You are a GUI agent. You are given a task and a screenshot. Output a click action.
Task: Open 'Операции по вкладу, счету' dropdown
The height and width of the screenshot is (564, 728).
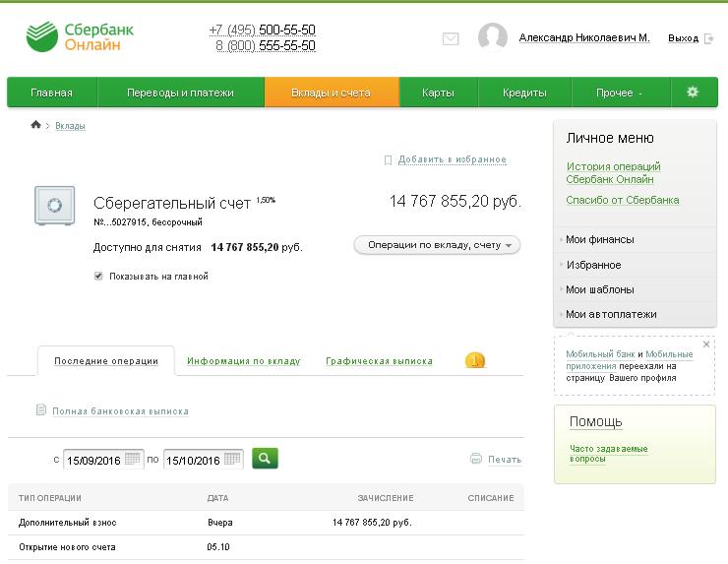pyautogui.click(x=437, y=245)
